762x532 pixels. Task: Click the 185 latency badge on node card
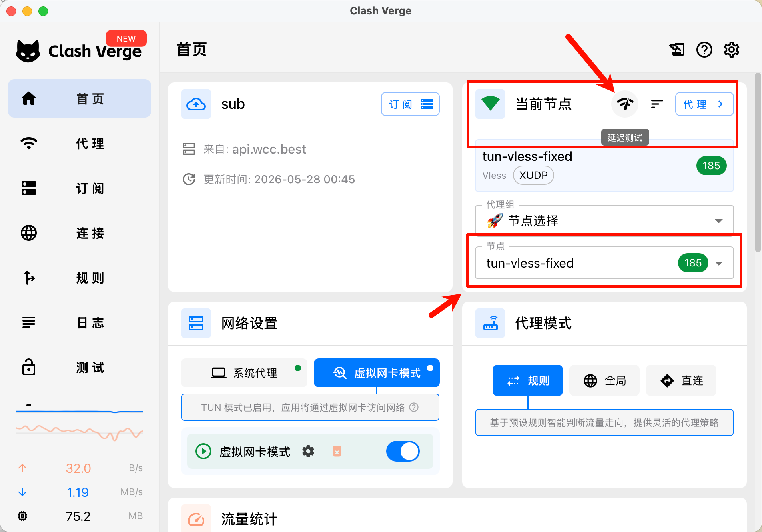(x=711, y=166)
